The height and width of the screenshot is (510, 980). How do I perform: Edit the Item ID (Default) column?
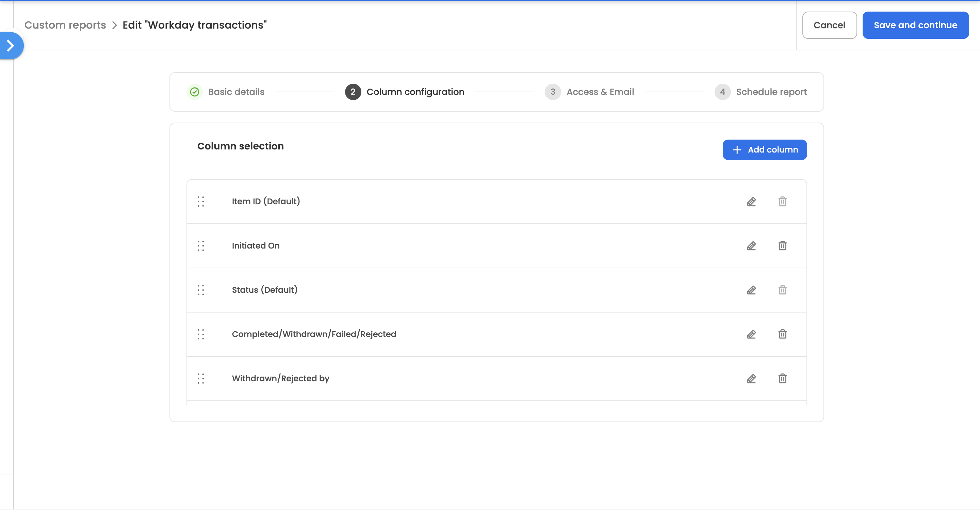click(751, 201)
